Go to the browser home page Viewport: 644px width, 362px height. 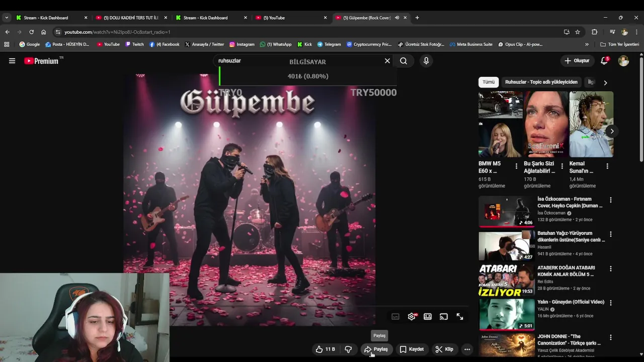[43, 32]
